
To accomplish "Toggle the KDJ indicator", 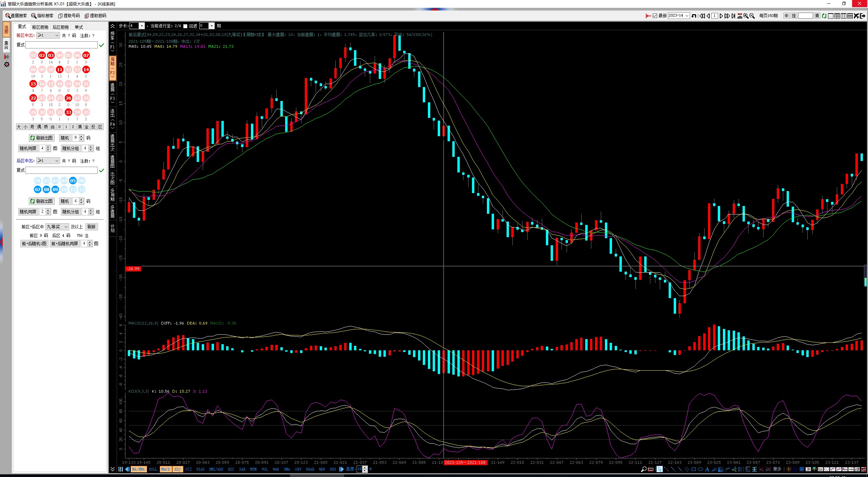I will [178, 469].
